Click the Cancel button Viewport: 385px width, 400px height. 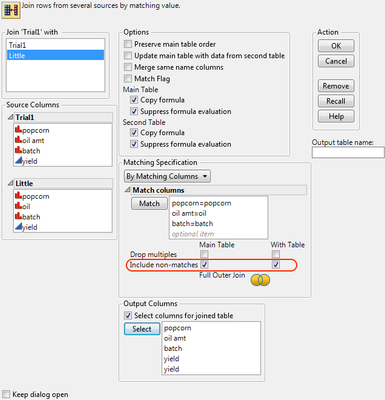coord(336,61)
